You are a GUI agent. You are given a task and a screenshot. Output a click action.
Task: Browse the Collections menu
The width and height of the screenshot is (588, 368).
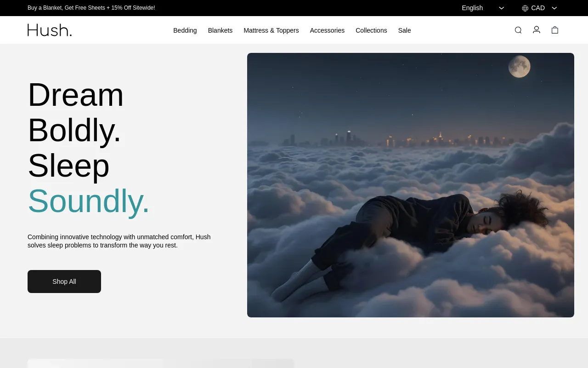pyautogui.click(x=371, y=30)
